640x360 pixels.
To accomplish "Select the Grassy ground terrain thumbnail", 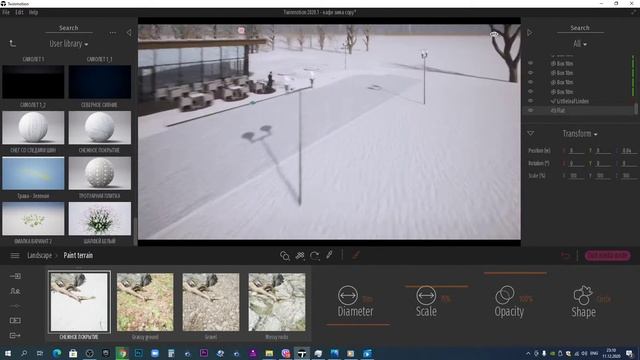I will pos(145,302).
